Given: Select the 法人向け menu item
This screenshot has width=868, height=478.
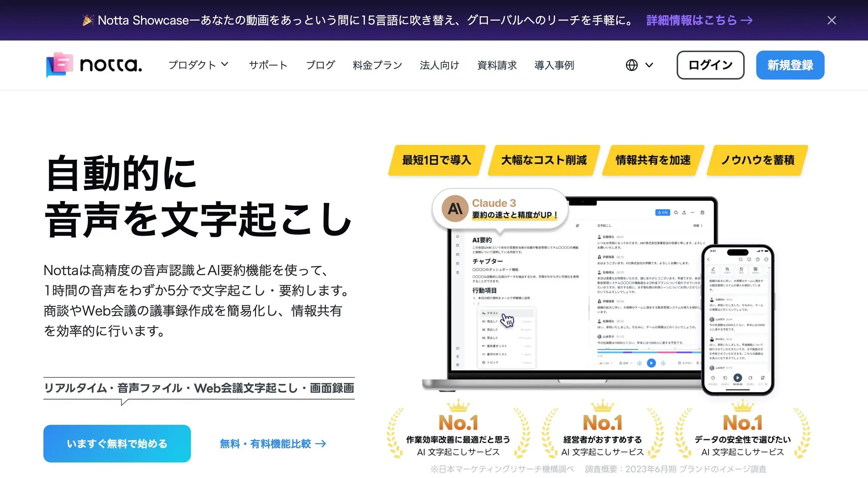Looking at the screenshot, I should [439, 65].
